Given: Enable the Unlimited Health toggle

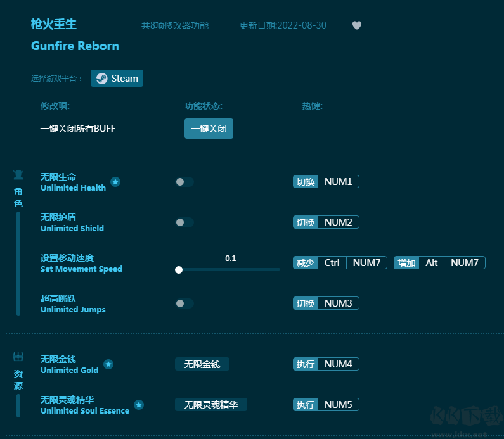Looking at the screenshot, I should 184,182.
